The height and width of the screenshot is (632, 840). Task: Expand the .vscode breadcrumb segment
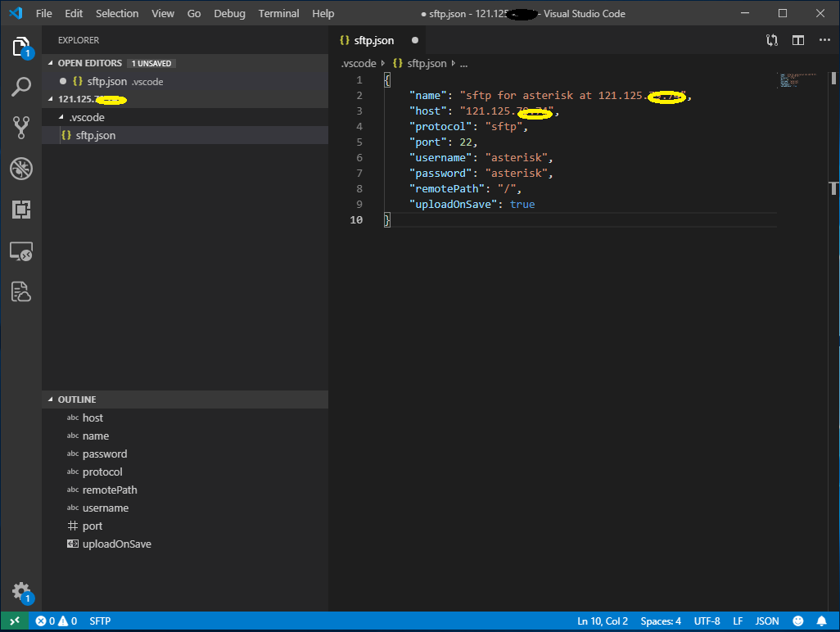[359, 63]
